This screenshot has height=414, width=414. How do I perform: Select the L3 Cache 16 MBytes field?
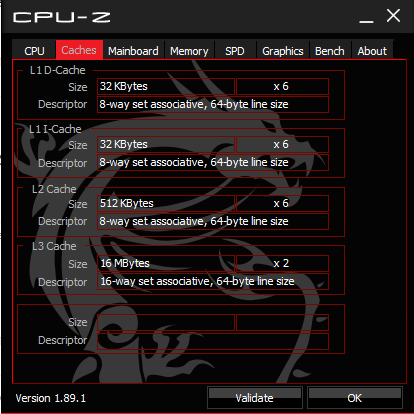(166, 263)
